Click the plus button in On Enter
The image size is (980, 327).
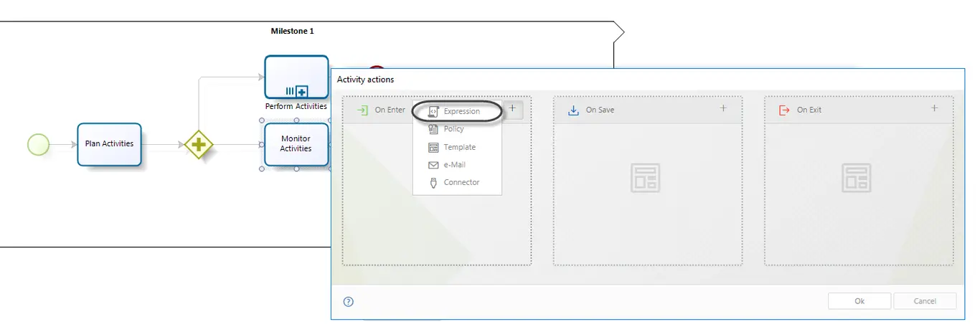(x=512, y=109)
